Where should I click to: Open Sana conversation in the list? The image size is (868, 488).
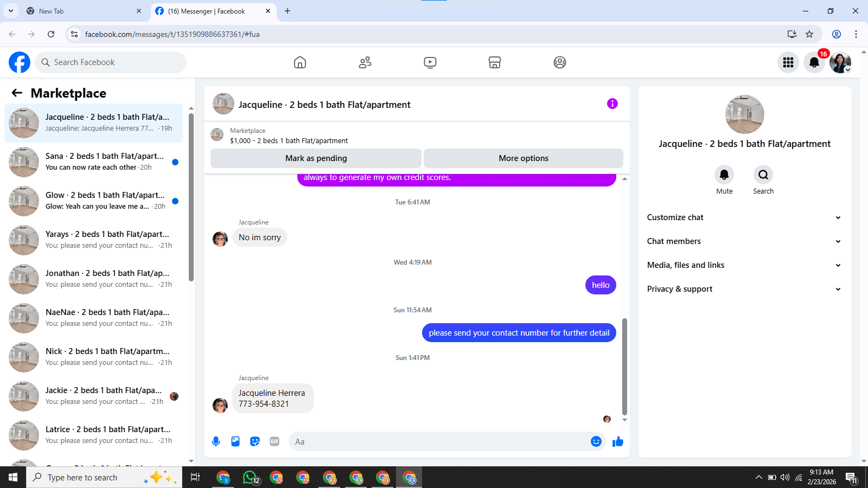pos(93,162)
